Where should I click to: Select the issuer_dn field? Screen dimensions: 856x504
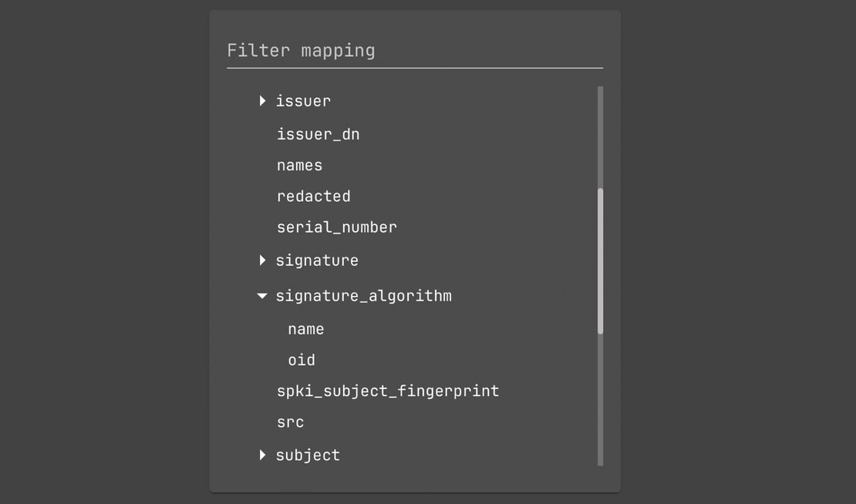318,135
